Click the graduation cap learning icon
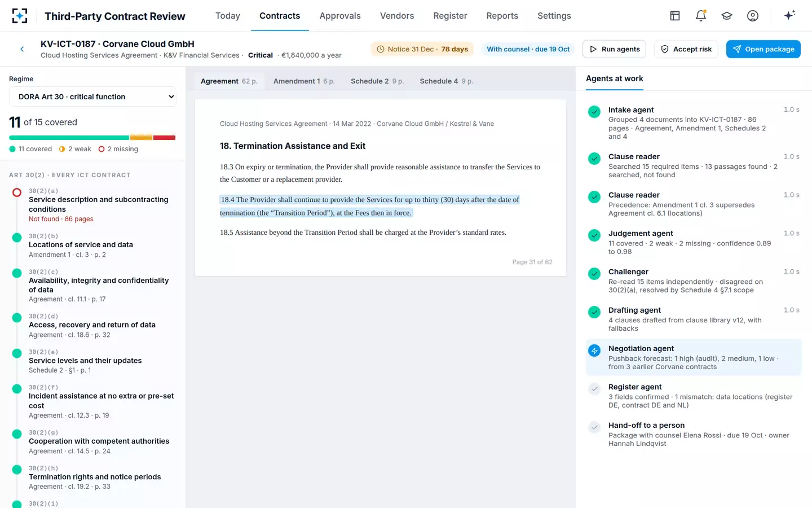This screenshot has height=508, width=812. pyautogui.click(x=727, y=16)
